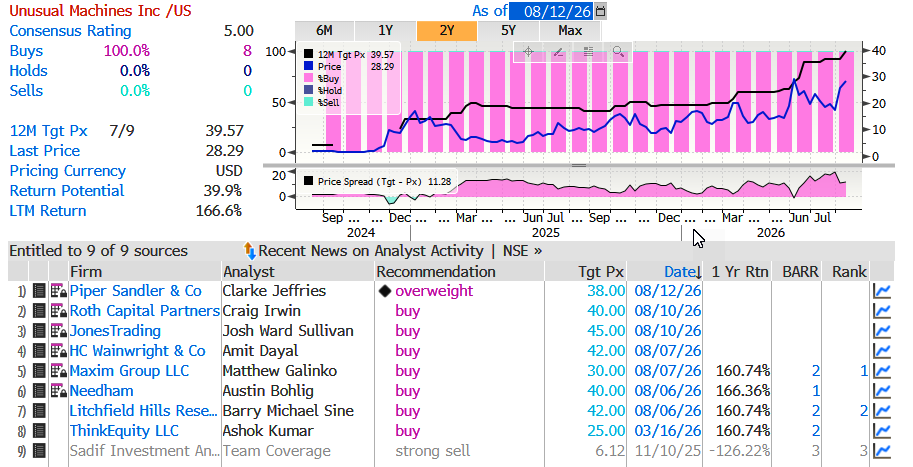Click the As of date input field
Viewport: 913px width, 467px height.
552,10
